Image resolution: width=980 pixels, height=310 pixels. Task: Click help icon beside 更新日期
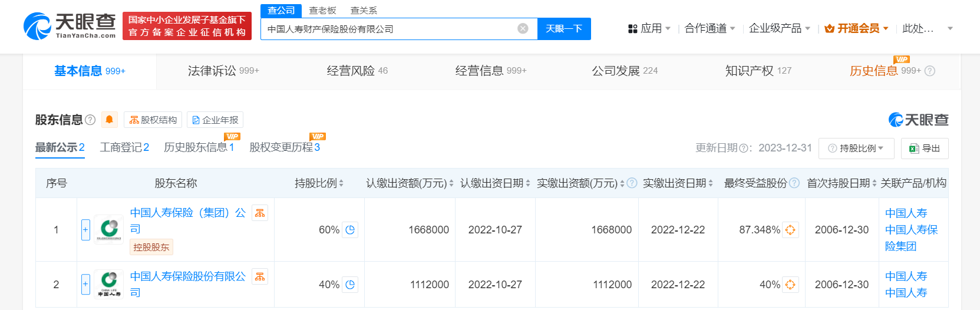coord(744,148)
